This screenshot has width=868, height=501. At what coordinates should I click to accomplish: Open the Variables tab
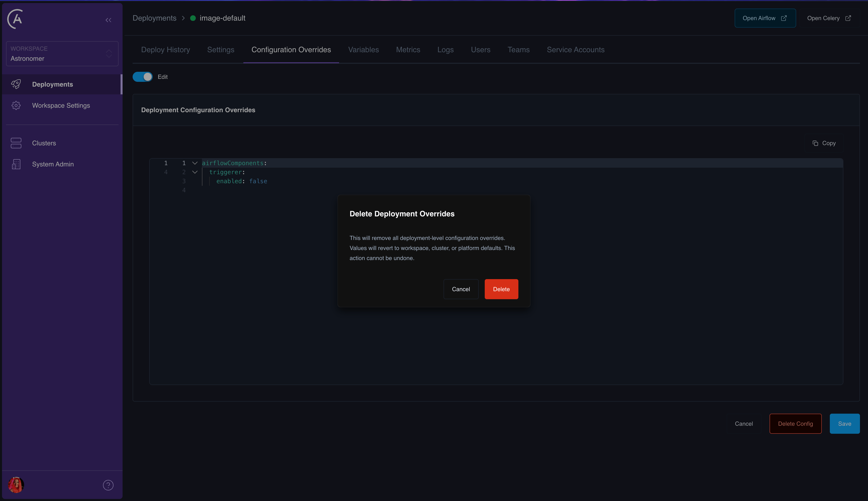(x=364, y=49)
